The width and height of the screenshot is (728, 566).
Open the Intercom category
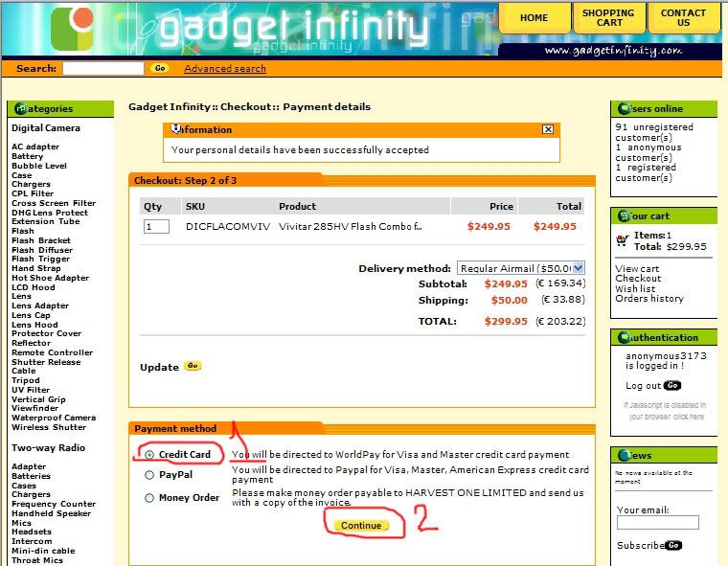pyautogui.click(x=32, y=541)
